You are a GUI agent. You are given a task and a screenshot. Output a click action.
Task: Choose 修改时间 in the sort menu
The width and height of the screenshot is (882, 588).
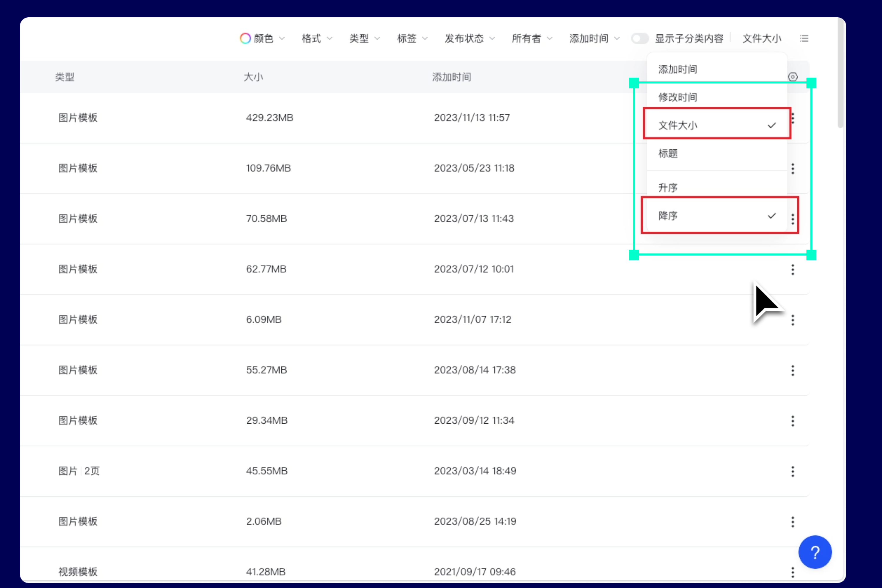tap(717, 97)
